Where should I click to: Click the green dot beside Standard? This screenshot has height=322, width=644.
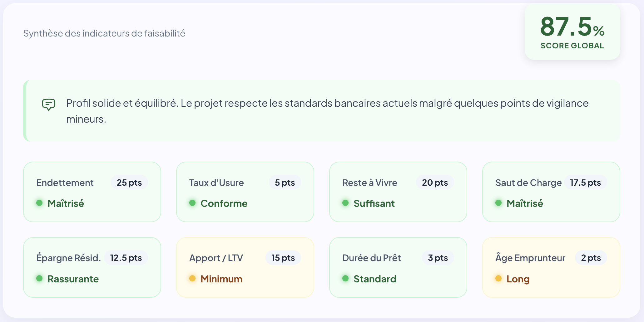(345, 278)
